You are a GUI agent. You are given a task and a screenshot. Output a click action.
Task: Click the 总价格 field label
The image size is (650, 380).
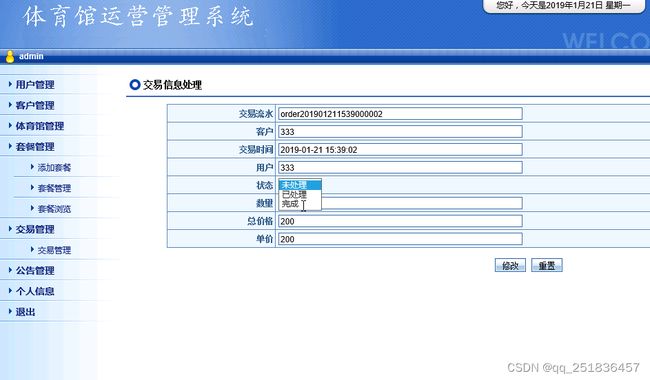tap(260, 221)
